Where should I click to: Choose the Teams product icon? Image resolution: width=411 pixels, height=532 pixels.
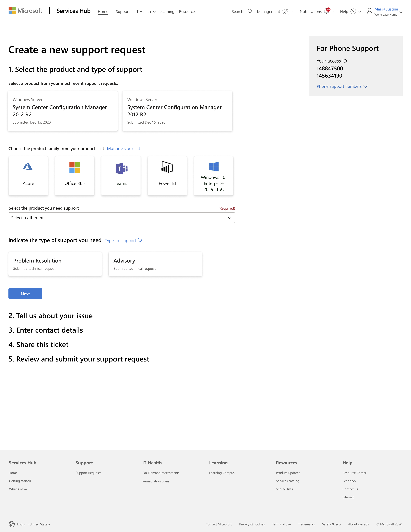tap(122, 169)
